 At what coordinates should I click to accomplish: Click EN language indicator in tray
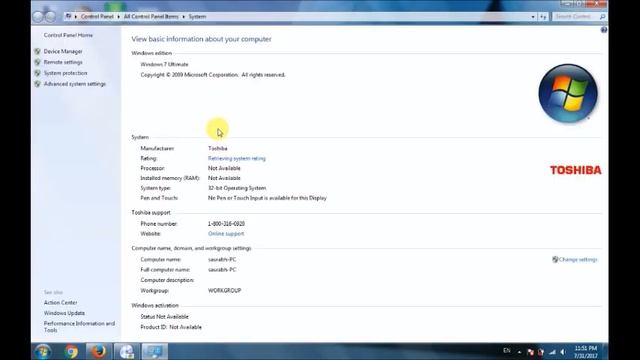[507, 351]
